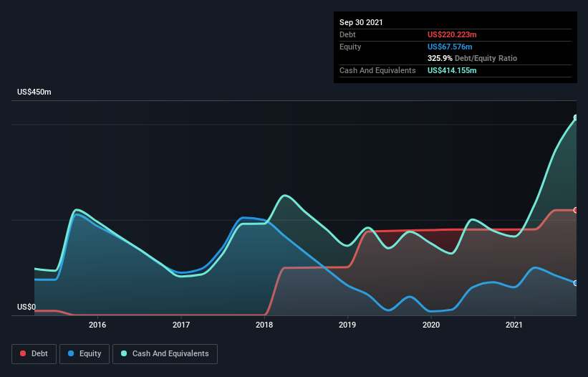The image size is (588, 377).
Task: Select the Debt endpoint marker on chart
Action: point(576,210)
